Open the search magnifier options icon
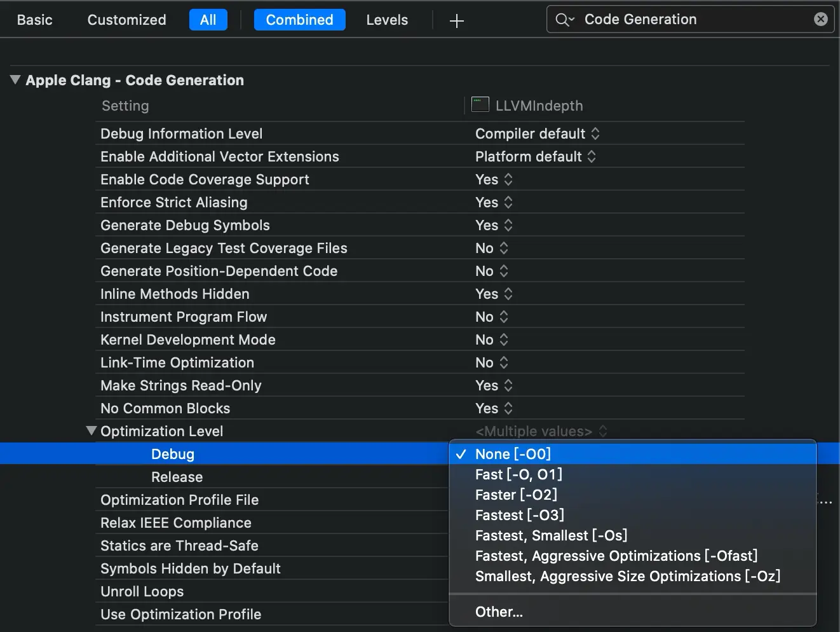Image resolution: width=840 pixels, height=632 pixels. pos(564,20)
